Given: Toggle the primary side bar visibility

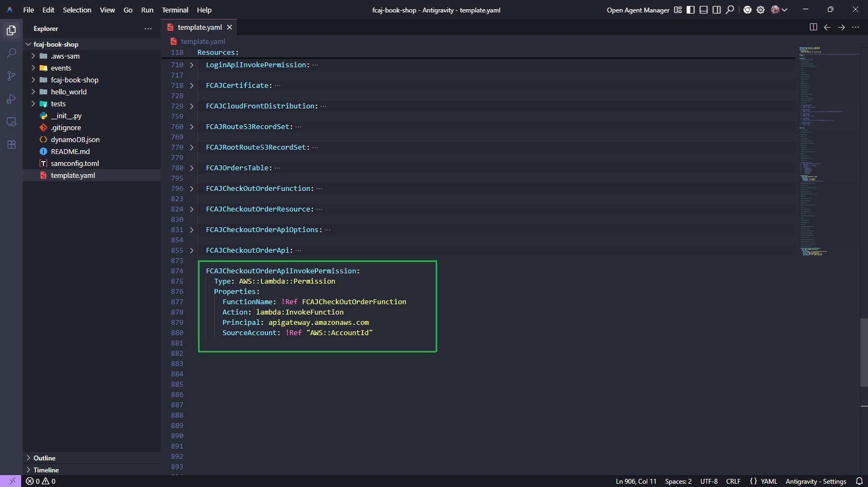Looking at the screenshot, I should pyautogui.click(x=691, y=10).
